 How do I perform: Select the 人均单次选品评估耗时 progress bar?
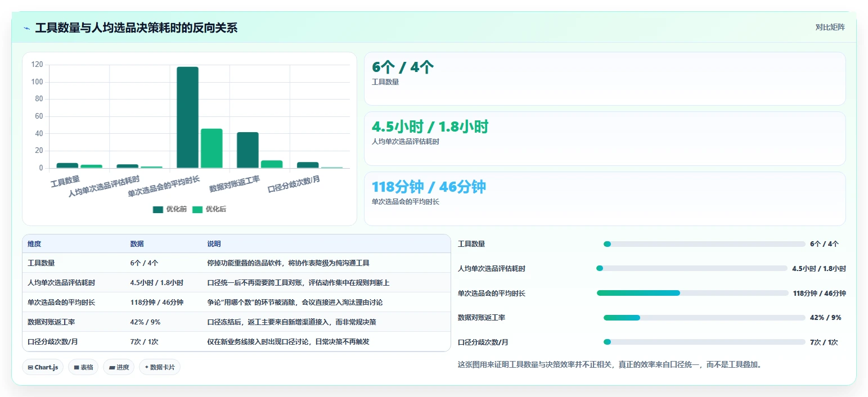(x=692, y=268)
